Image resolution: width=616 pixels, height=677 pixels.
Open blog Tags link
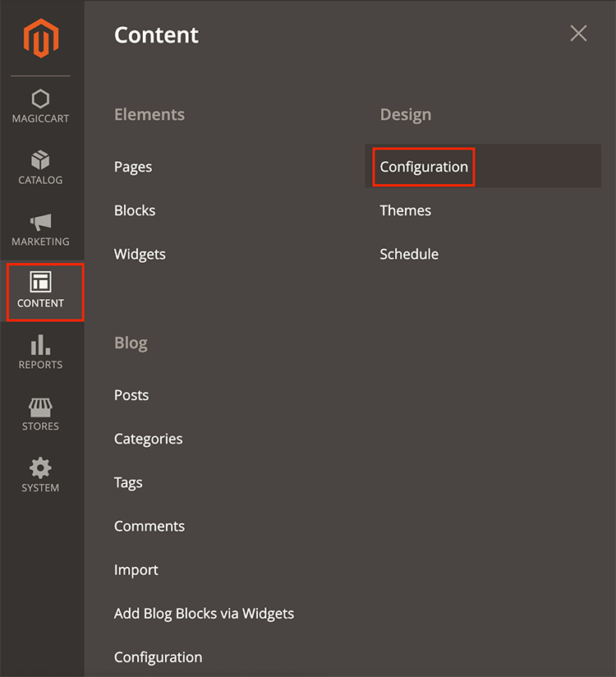(128, 482)
